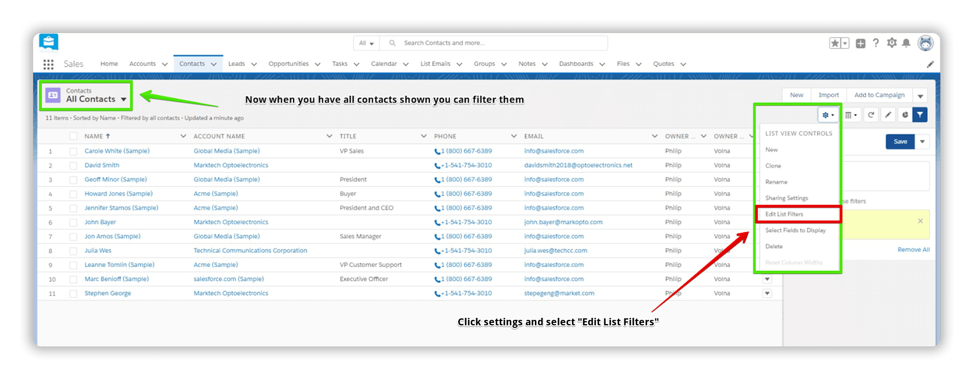The height and width of the screenshot is (379, 980).
Task: Click the phone icon for Stephen George
Action: click(437, 294)
